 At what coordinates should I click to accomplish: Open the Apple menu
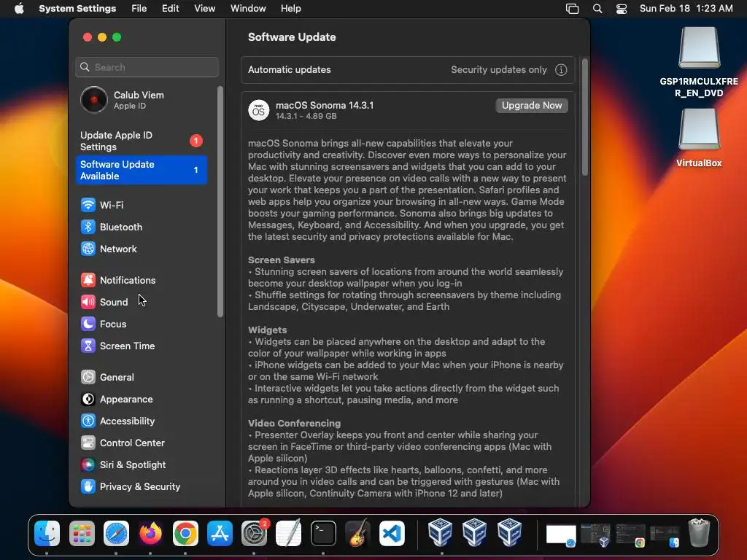19,9
